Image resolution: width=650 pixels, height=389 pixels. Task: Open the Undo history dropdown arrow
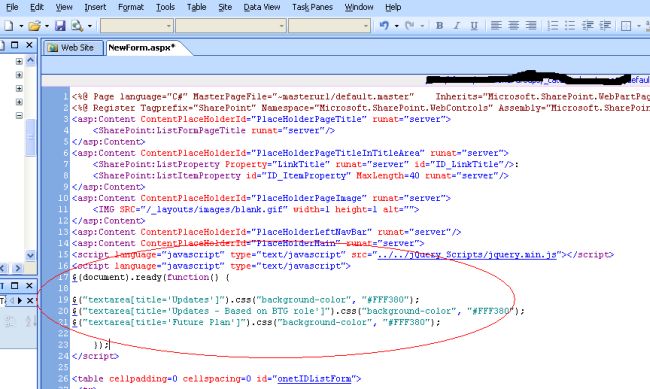397,26
